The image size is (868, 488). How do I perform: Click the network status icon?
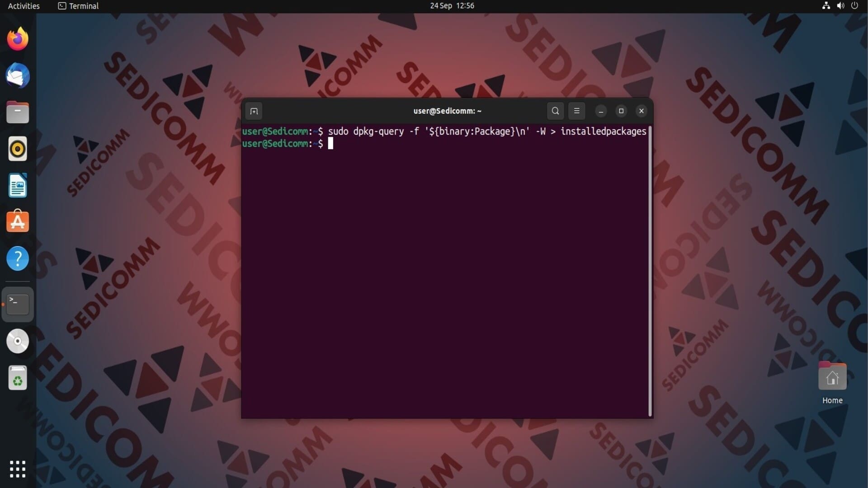point(826,6)
